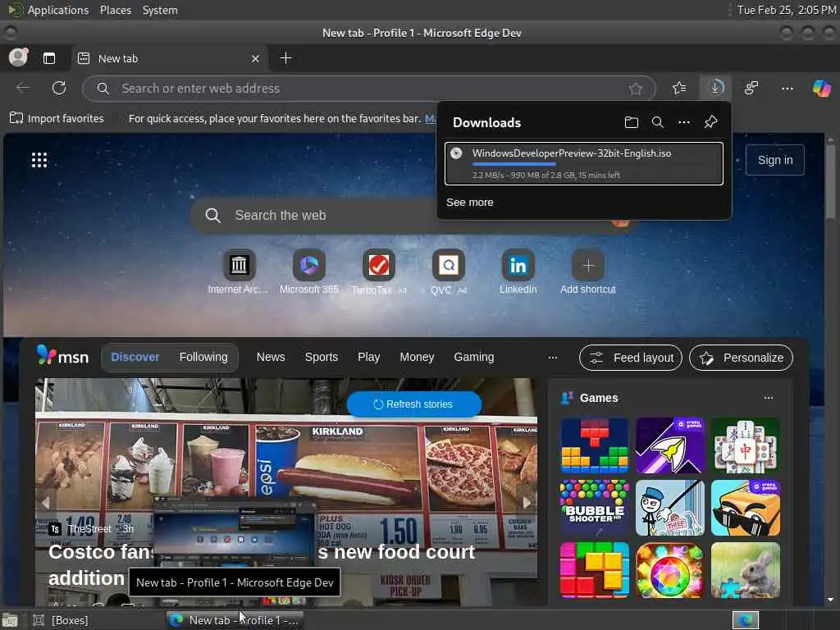
Task: Pin the Downloads panel
Action: pyautogui.click(x=710, y=122)
